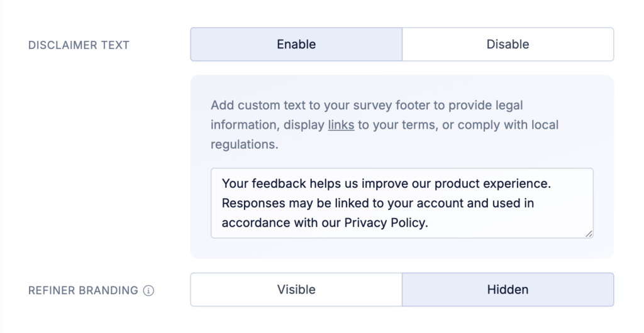Set Refiner branding to Hidden
Viewport: 644px width, 333px height.
[x=508, y=290]
